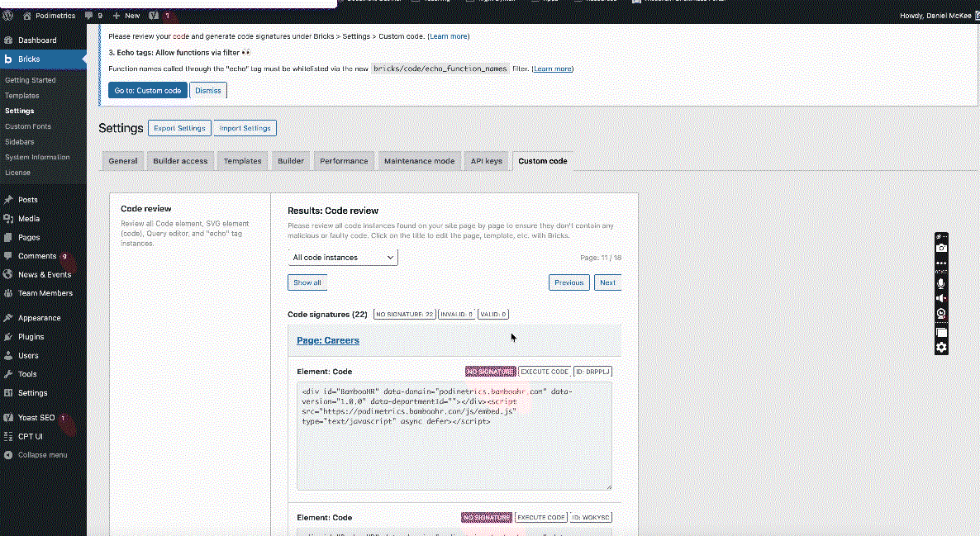Open comments bubble in admin bar
Viewport: 980px width, 536px height.
(x=88, y=16)
